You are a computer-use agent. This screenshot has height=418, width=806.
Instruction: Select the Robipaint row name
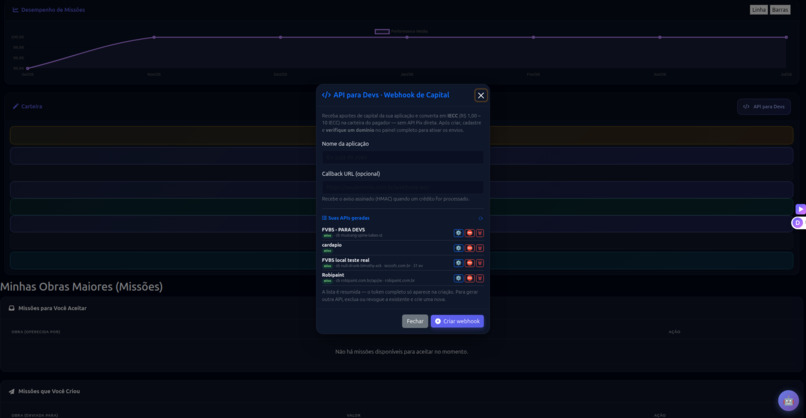[x=333, y=275]
